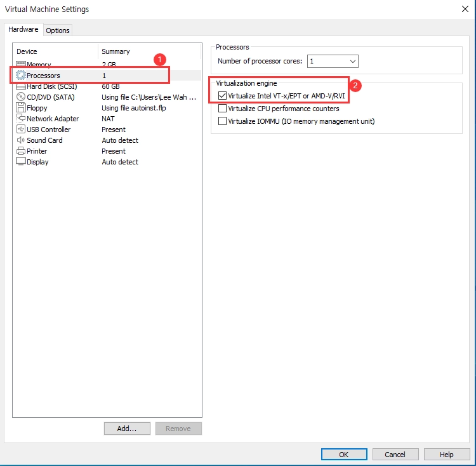Select the Hardware tab

coord(23,29)
